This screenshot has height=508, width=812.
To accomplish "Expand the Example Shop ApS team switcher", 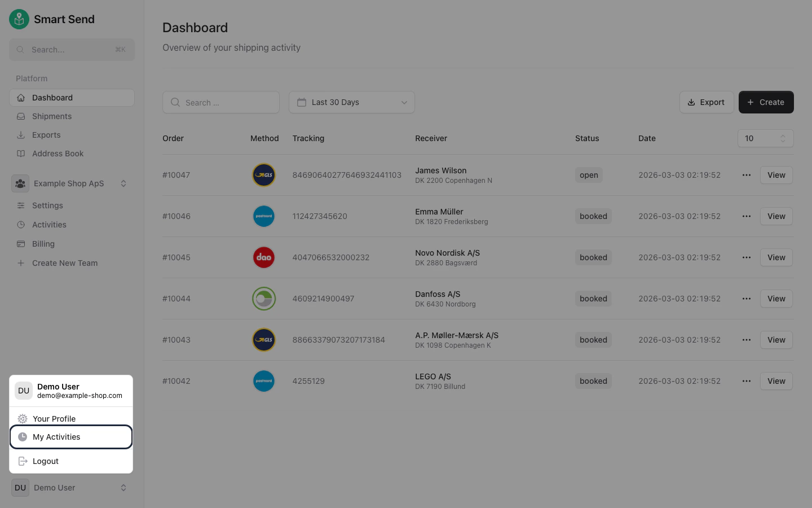I will (x=69, y=183).
